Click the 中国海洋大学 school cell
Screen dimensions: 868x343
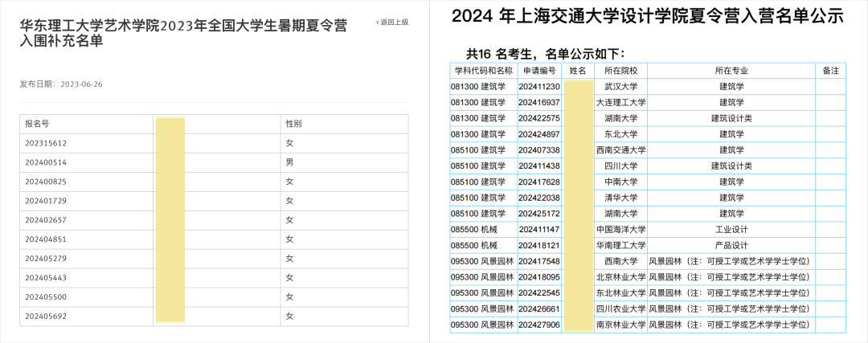coord(621,230)
